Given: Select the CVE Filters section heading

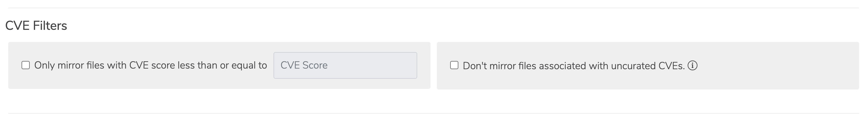Looking at the screenshot, I should (36, 26).
